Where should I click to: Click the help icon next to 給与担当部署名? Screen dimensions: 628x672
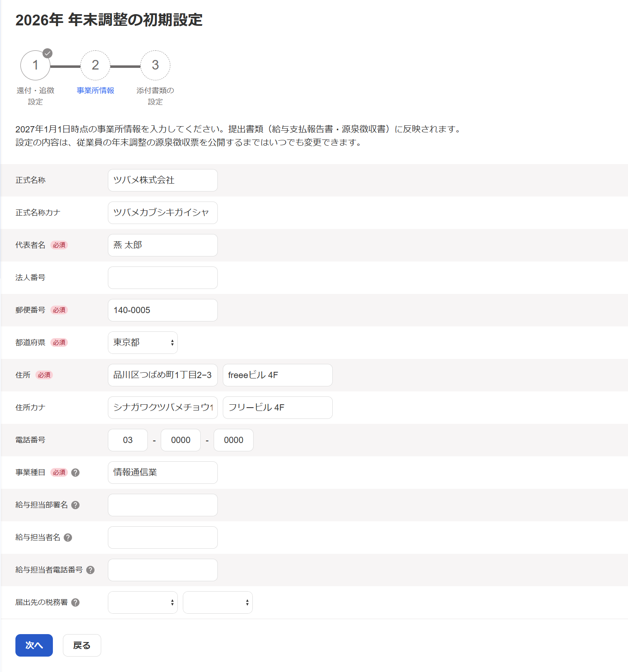point(75,505)
